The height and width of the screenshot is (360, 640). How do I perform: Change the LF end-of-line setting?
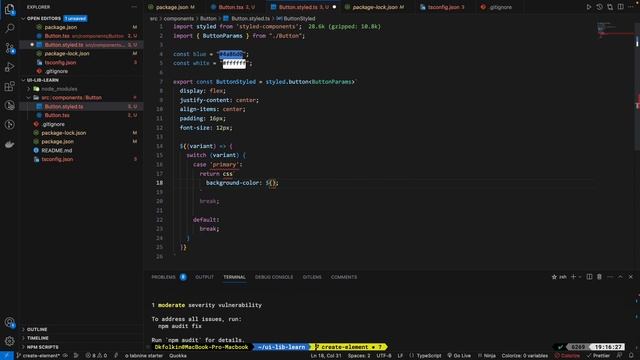pos(400,356)
